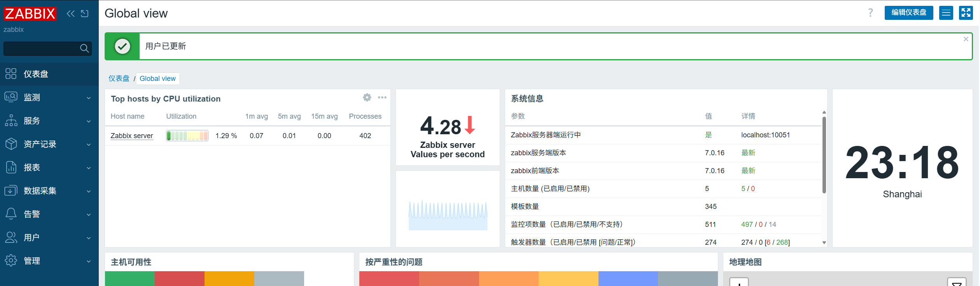This screenshot has height=286, width=980.
Task: Dismiss the 用户已更新 success message
Action: click(966, 39)
